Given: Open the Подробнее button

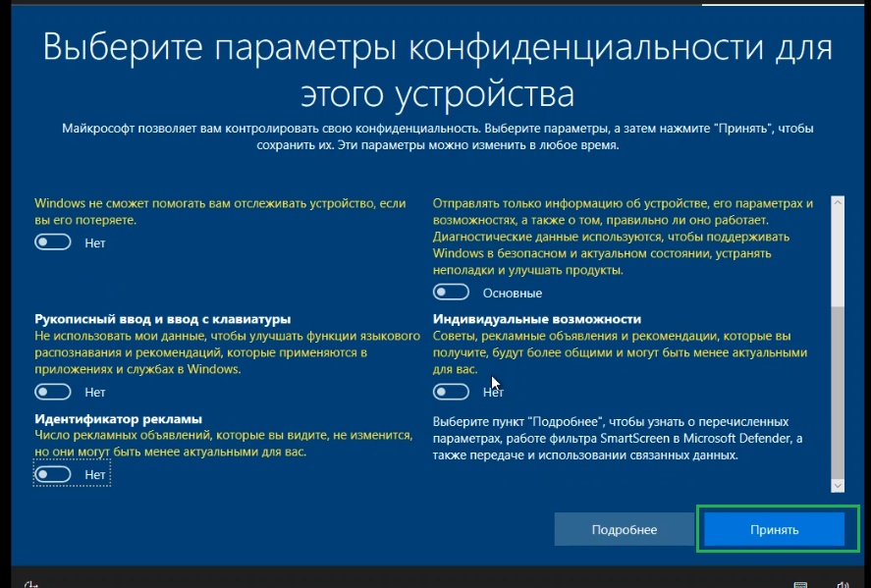Looking at the screenshot, I should [625, 529].
